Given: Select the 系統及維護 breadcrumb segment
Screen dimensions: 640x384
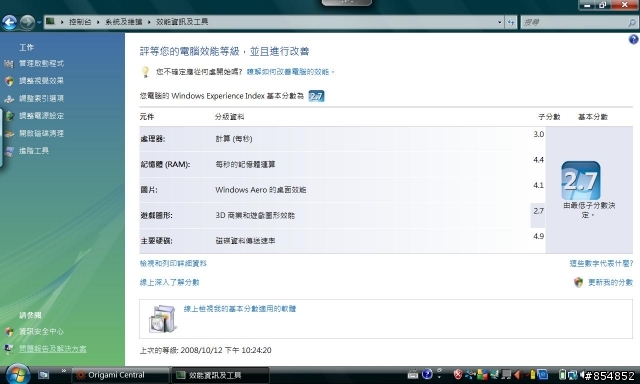Looking at the screenshot, I should coord(124,22).
